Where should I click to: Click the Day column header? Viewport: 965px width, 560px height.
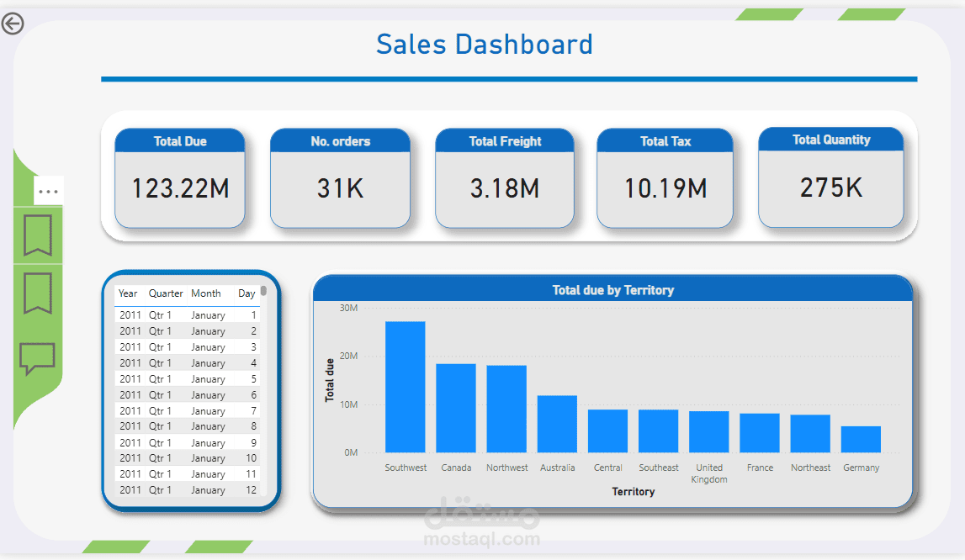[247, 293]
